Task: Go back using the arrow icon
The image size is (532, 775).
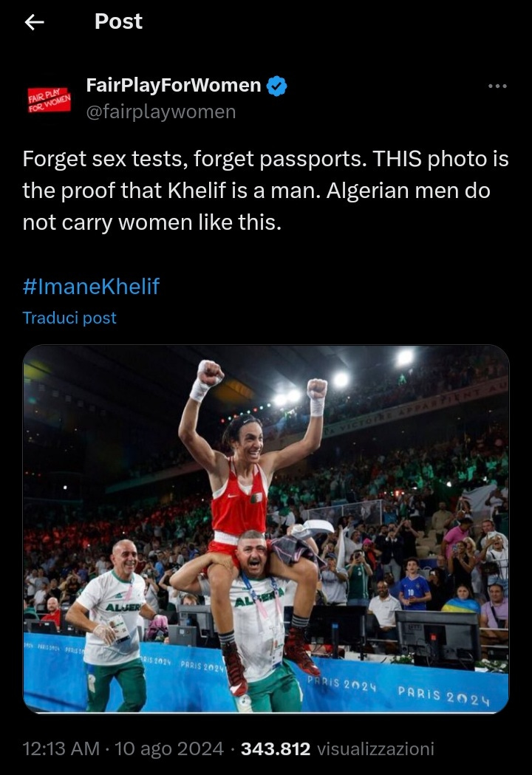Action: 34,21
